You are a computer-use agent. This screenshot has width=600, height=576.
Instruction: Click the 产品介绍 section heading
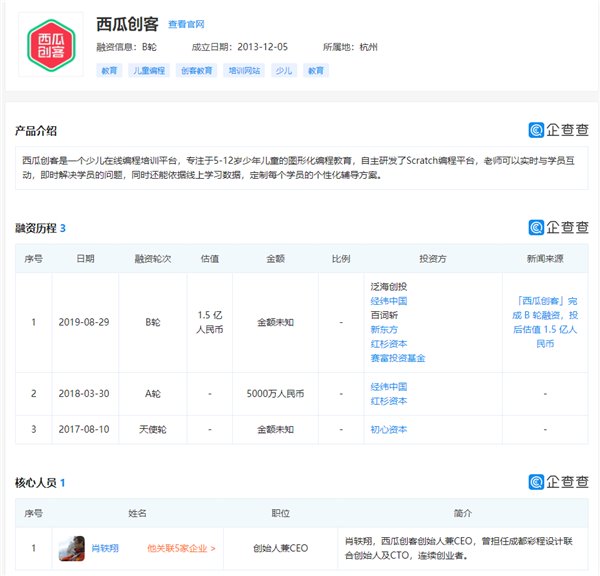click(36, 131)
